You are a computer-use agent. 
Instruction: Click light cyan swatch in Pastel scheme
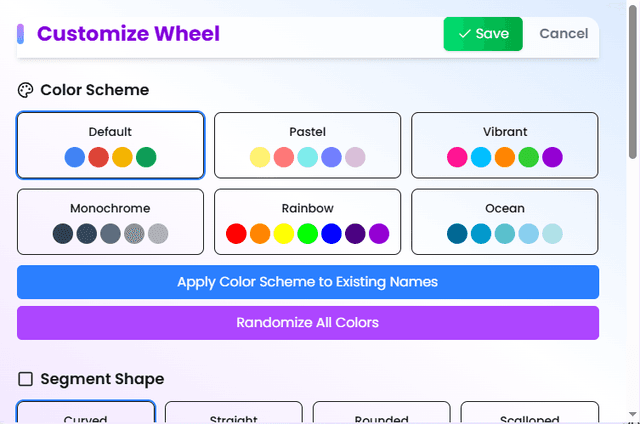[x=307, y=157]
